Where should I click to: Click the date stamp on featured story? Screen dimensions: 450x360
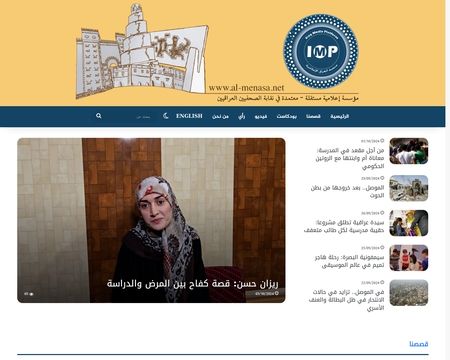(x=266, y=294)
